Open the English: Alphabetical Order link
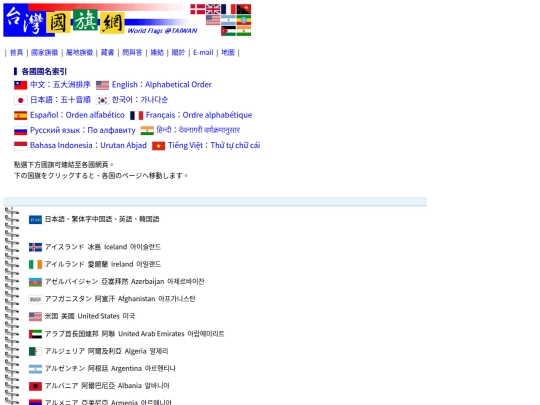 click(162, 85)
